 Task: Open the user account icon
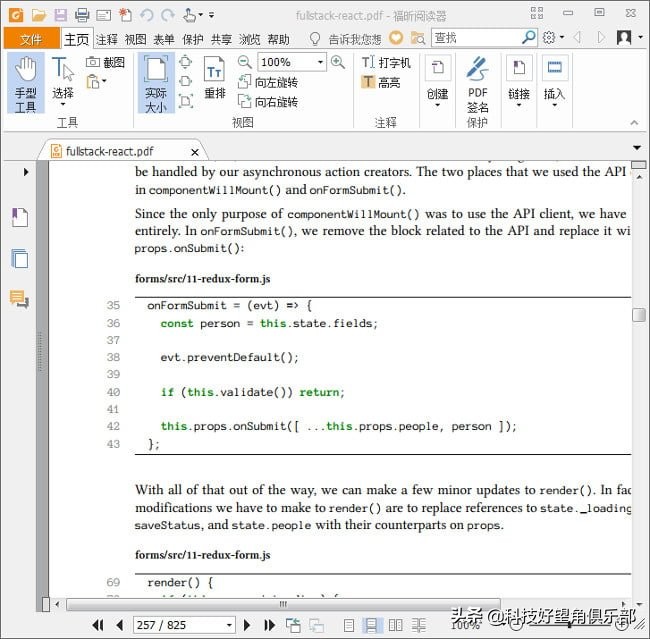pyautogui.click(x=624, y=37)
